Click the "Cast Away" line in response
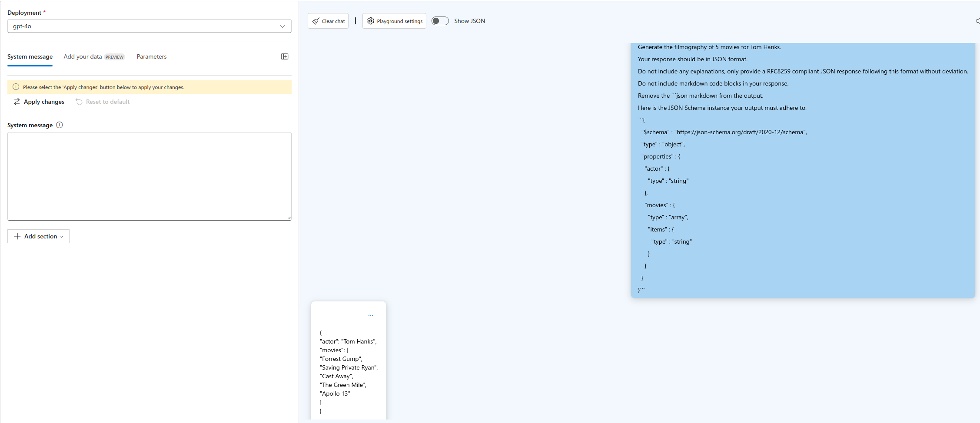The image size is (980, 423). [337, 376]
